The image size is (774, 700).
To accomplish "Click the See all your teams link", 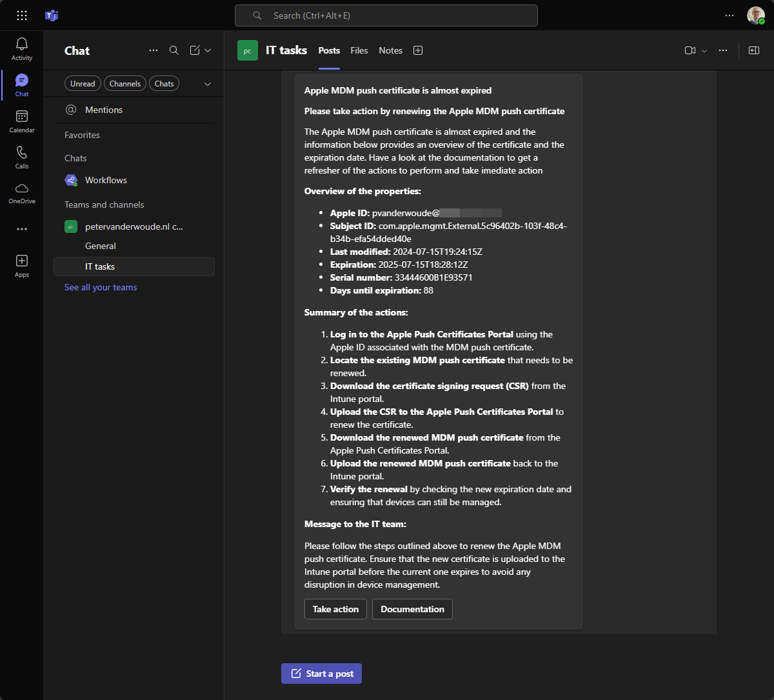I will [101, 287].
